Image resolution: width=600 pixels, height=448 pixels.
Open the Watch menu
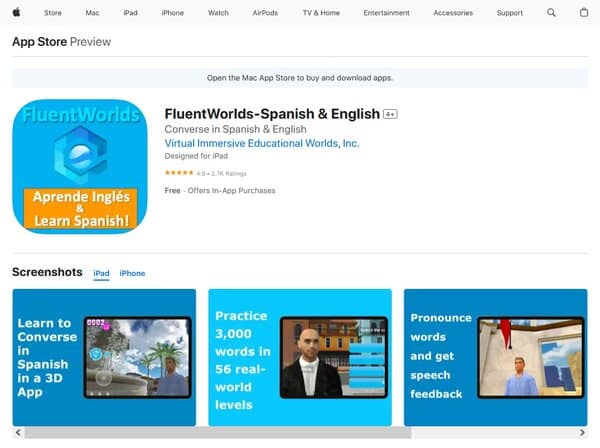(x=218, y=13)
